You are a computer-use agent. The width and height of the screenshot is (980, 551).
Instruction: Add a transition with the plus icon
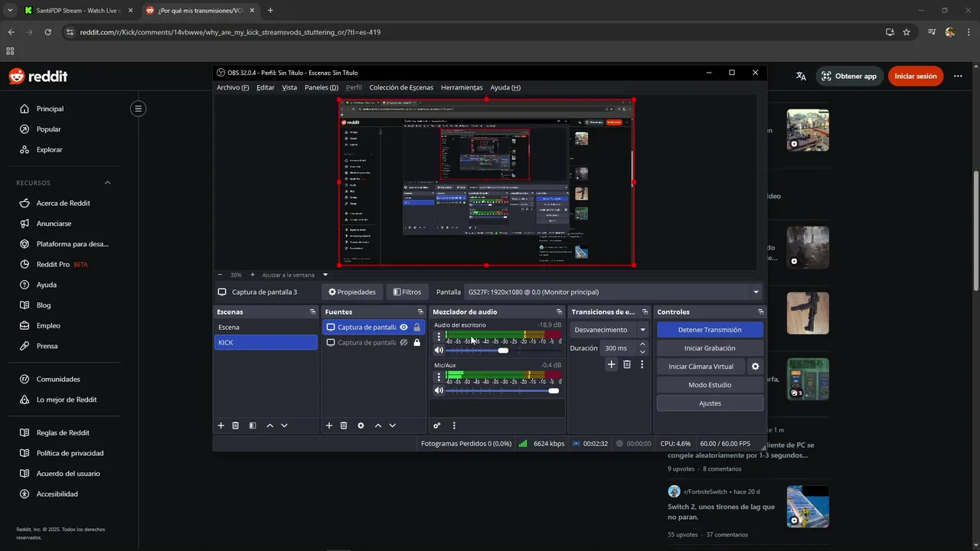[611, 364]
